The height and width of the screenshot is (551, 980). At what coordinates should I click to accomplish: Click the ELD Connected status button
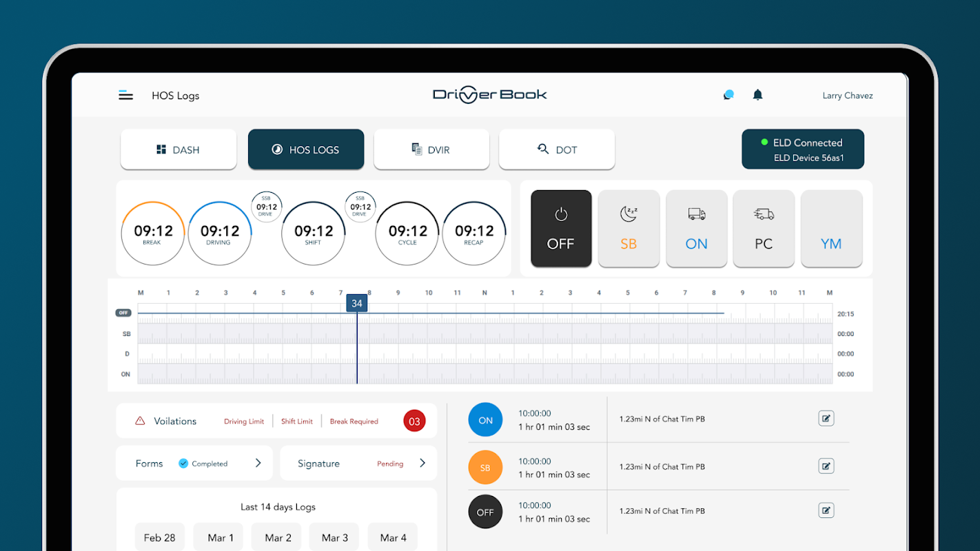click(x=803, y=149)
